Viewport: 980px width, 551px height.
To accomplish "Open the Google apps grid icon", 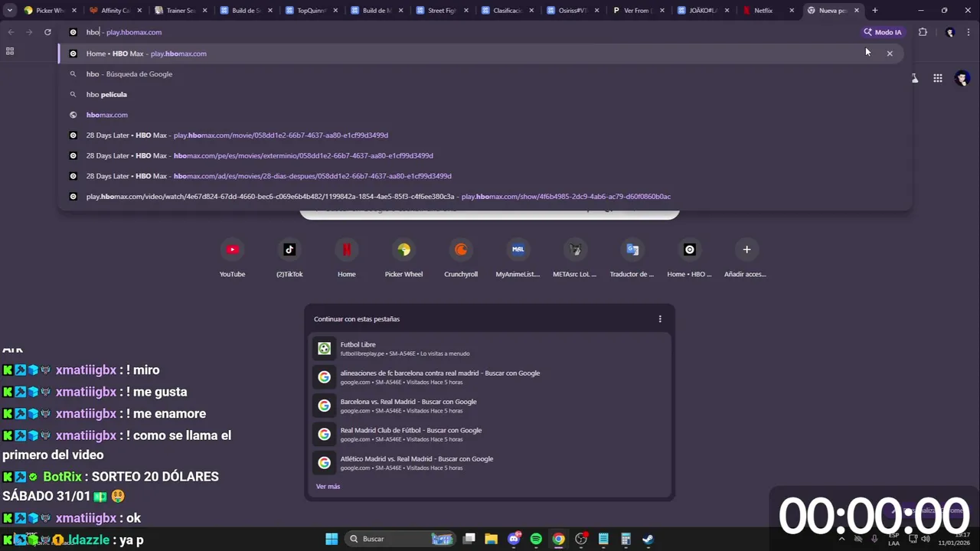I will 937,78.
